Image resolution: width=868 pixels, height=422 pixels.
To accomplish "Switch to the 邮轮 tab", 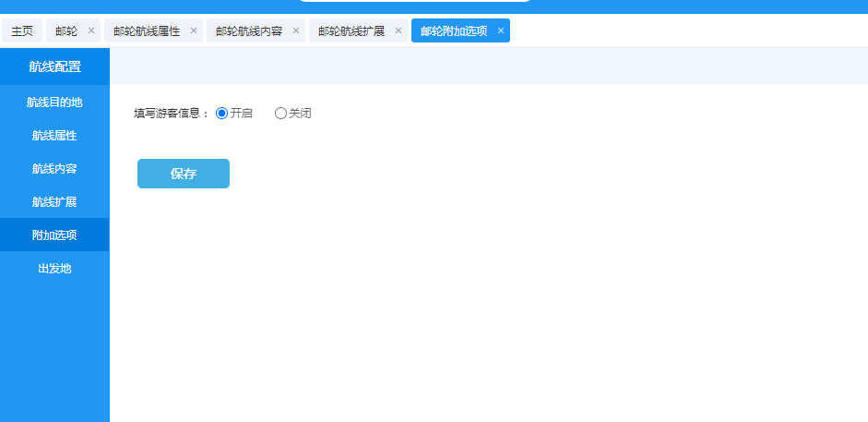I will [66, 30].
